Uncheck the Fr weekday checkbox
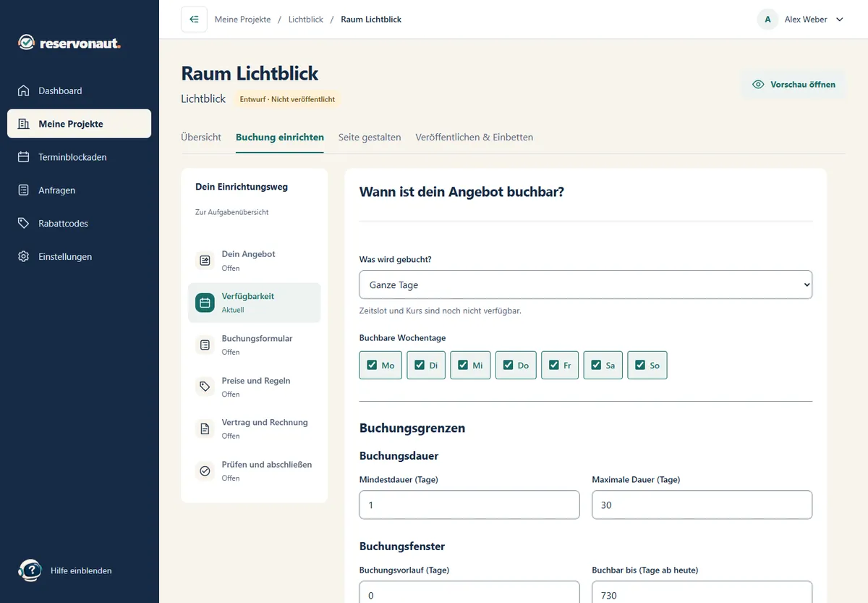The image size is (868, 603). 553,365
